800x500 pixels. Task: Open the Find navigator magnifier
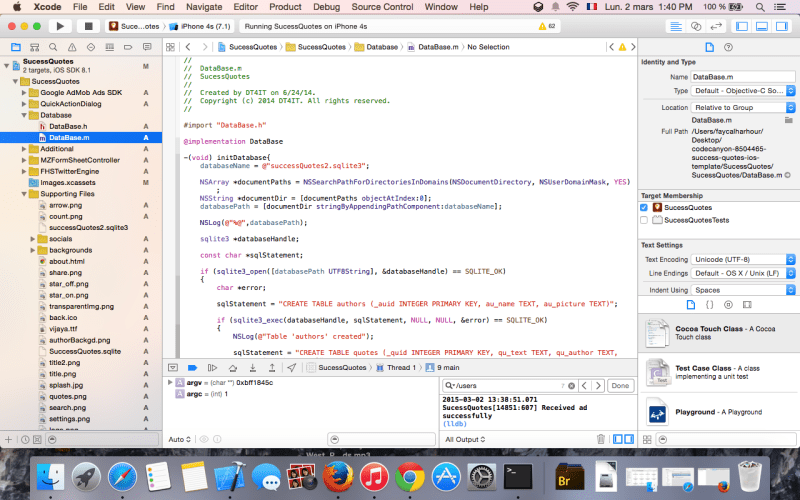tap(53, 47)
